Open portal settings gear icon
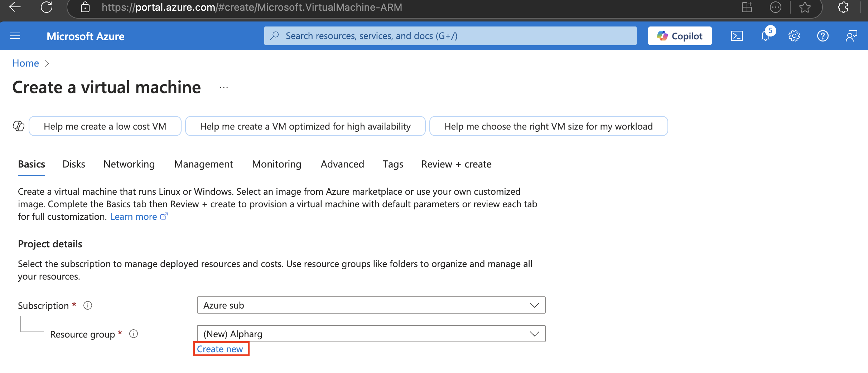868x373 pixels. 794,36
